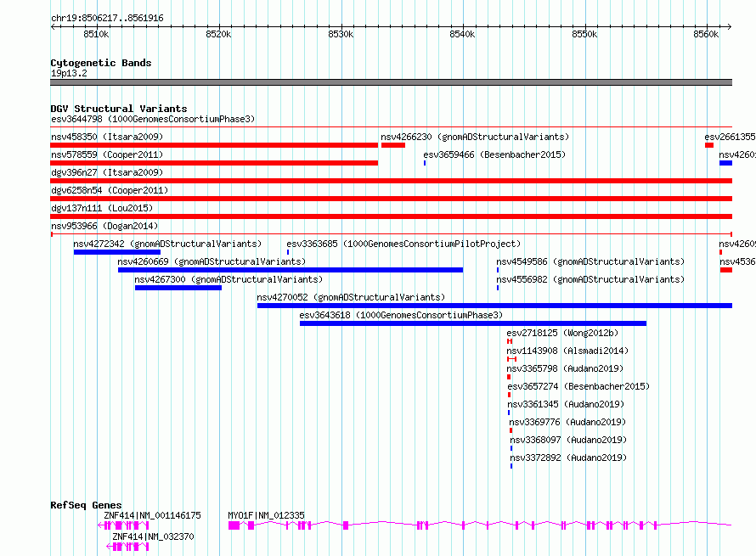Click the 19p13.2 cytogenetic band bar
Viewport: 756px width, 556px height.
pos(391,82)
